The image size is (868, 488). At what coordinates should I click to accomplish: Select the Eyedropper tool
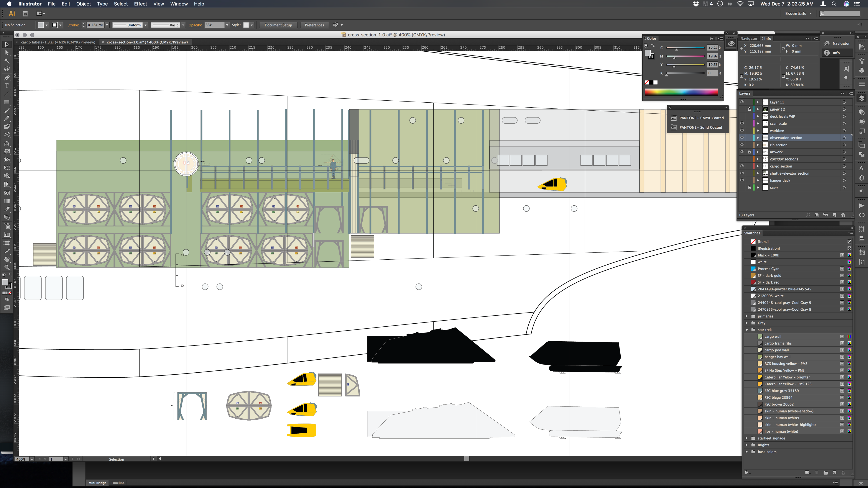[7, 209]
